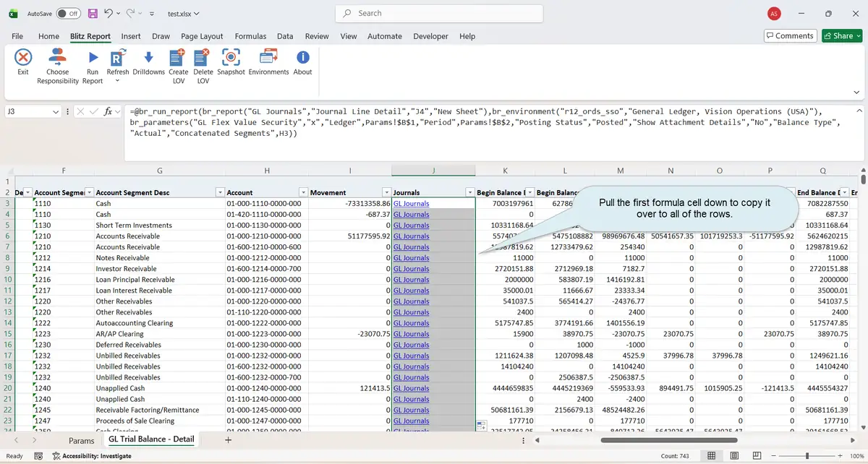Click the Redo arrow

131,13
